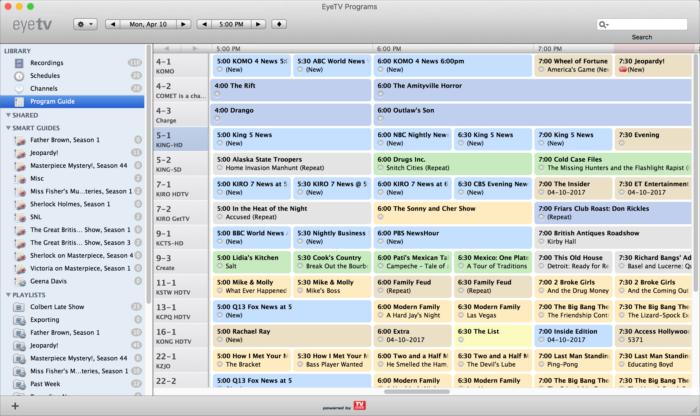Screen dimensions: 700x416
Task: Click the Father Brown, Season 1 smart guide icon
Action: click(x=20, y=140)
